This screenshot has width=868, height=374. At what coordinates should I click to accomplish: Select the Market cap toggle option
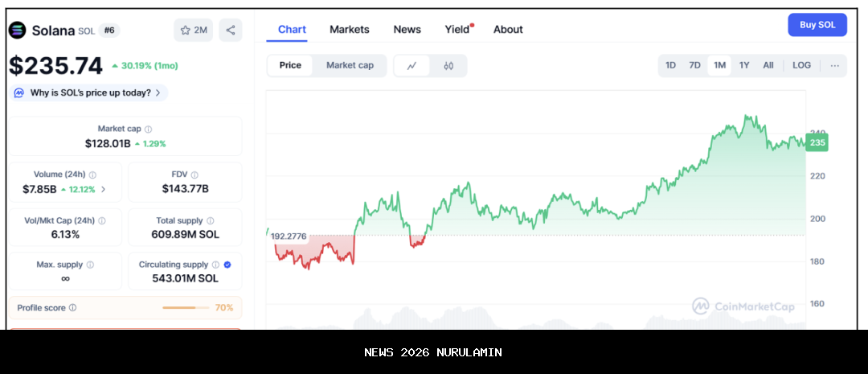350,65
